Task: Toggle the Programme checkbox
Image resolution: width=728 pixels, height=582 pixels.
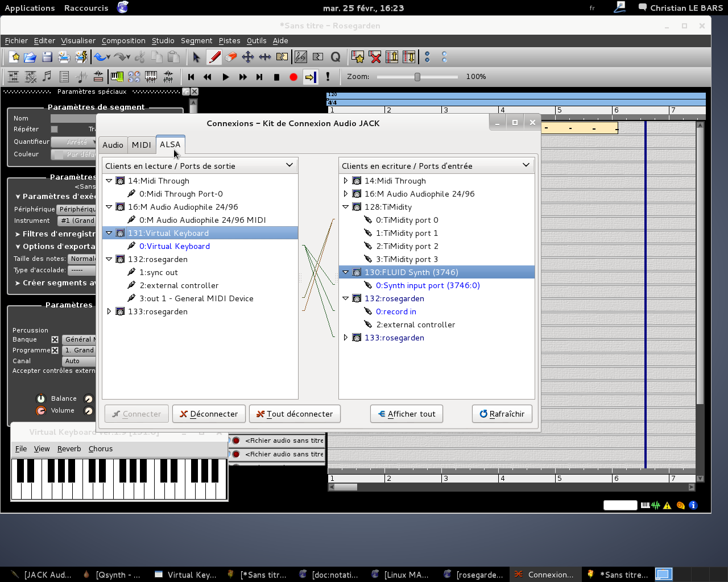Action: 55,350
